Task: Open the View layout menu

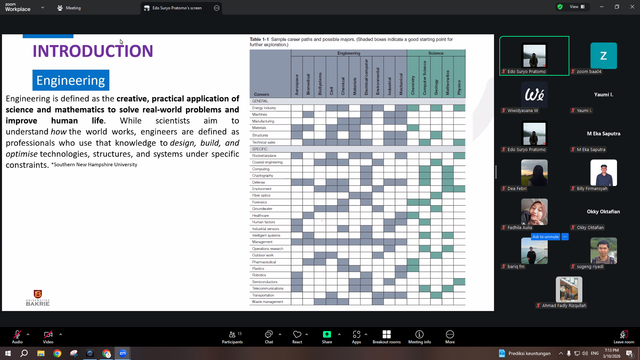Action: [577, 7]
